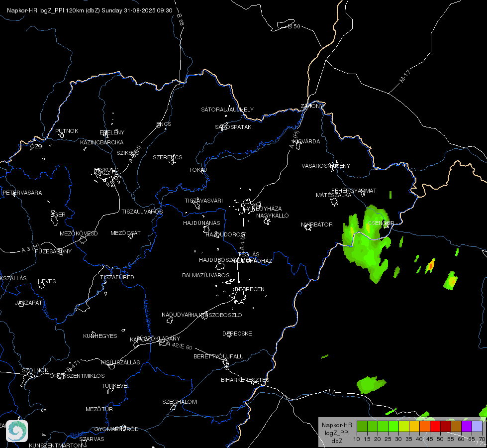Select the MÁTÉSZALKA label
The height and width of the screenshot is (448, 487).
334,195
